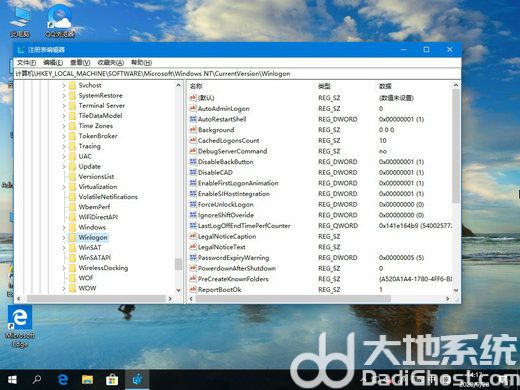
Task: Click the AutoRestartShell DWORD icon
Action: (x=193, y=119)
